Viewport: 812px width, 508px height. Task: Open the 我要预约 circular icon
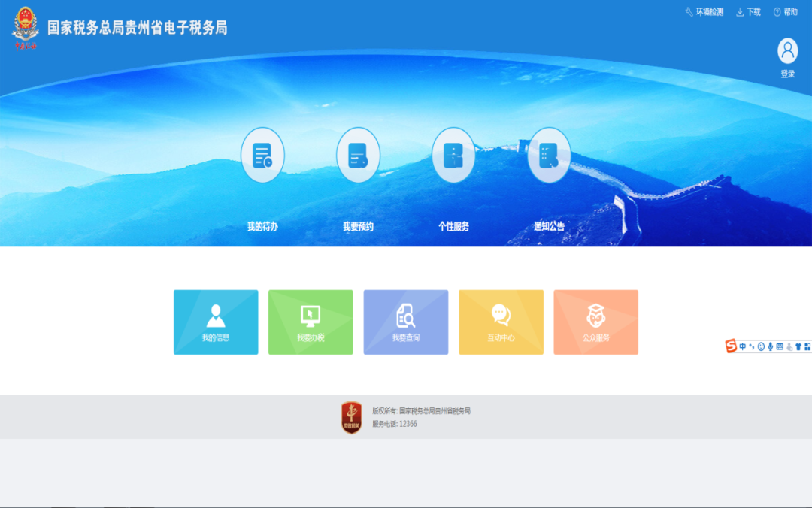(358, 156)
